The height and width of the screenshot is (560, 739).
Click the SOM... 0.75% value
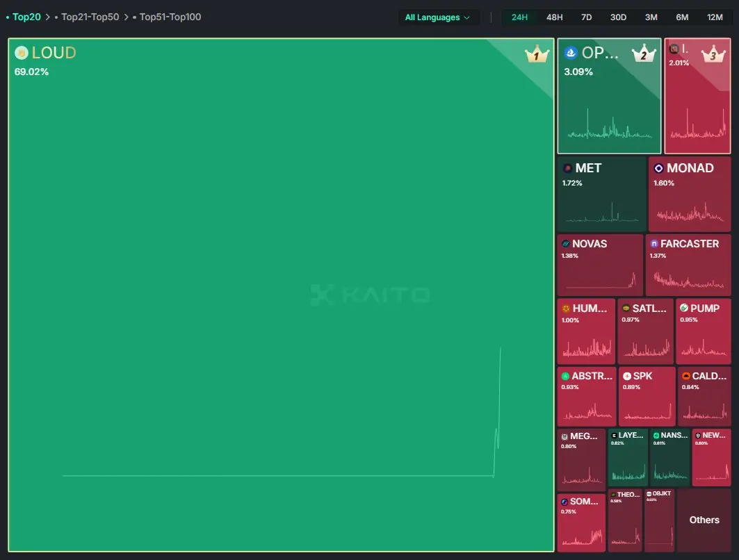(x=569, y=511)
